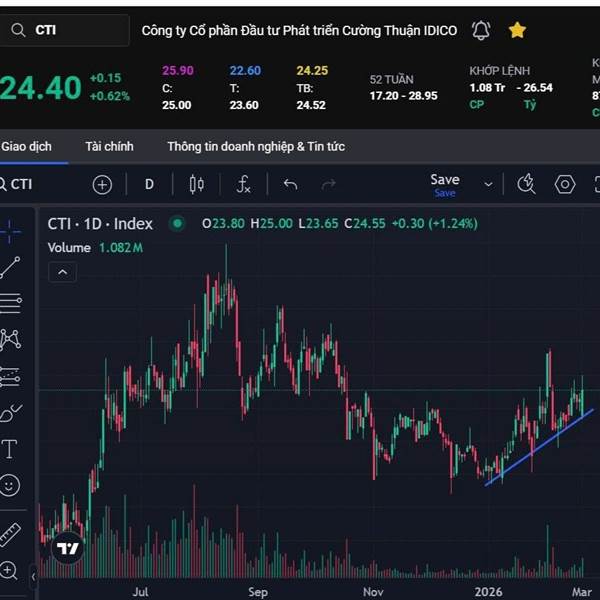
Task: Collapse the chart legend chevron
Action: click(x=62, y=272)
